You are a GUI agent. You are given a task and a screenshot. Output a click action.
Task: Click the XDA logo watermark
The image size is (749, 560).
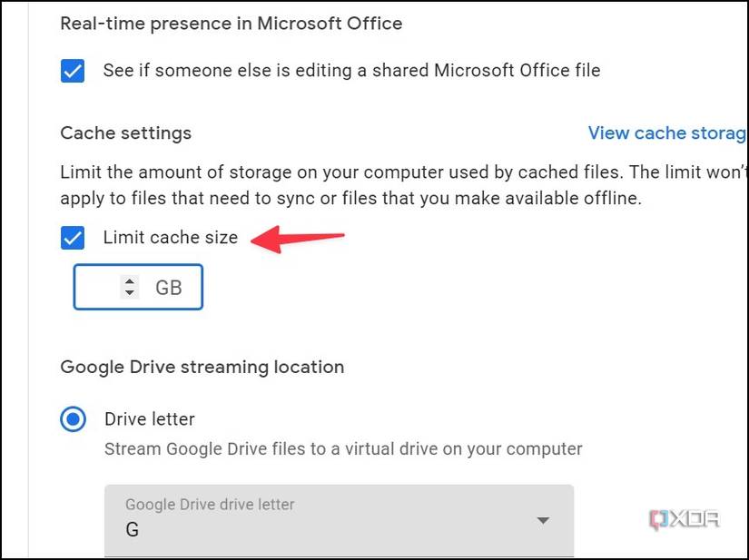[685, 520]
